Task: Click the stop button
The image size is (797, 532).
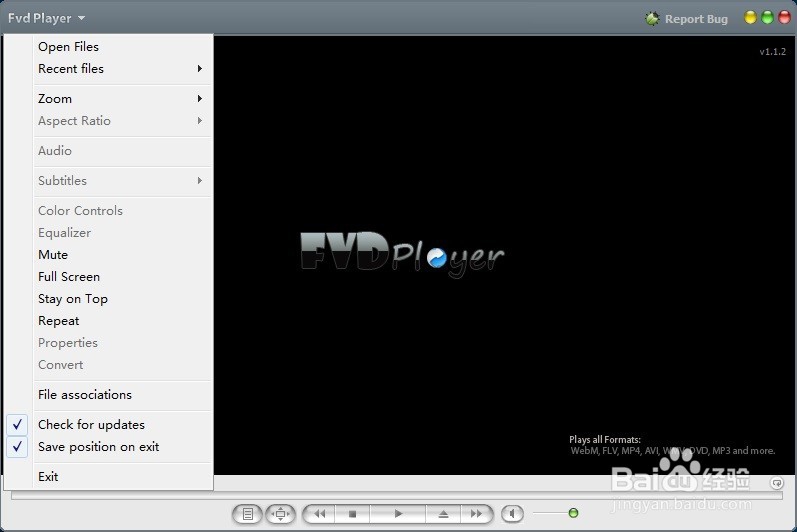Action: (352, 514)
